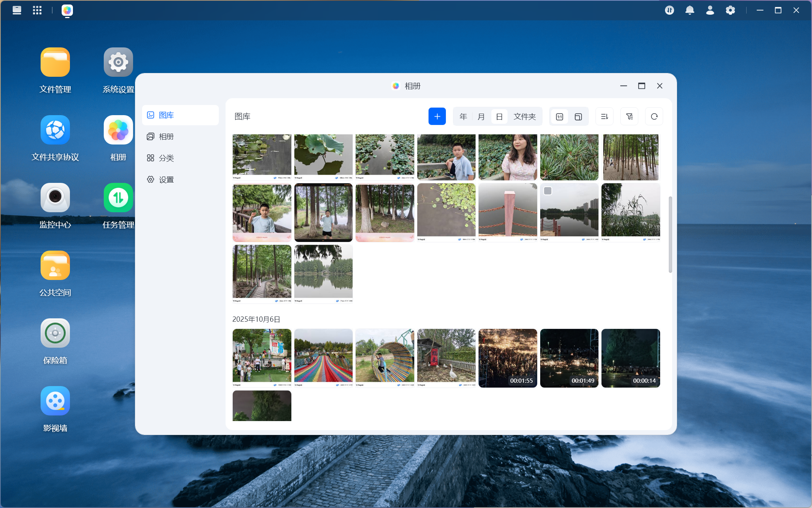Viewport: 812px width, 508px height.
Task: Switch to the 年 (year) view
Action: coord(463,117)
